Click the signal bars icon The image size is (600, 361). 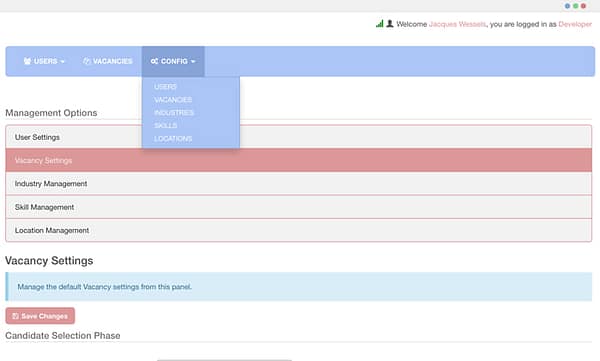[379, 24]
